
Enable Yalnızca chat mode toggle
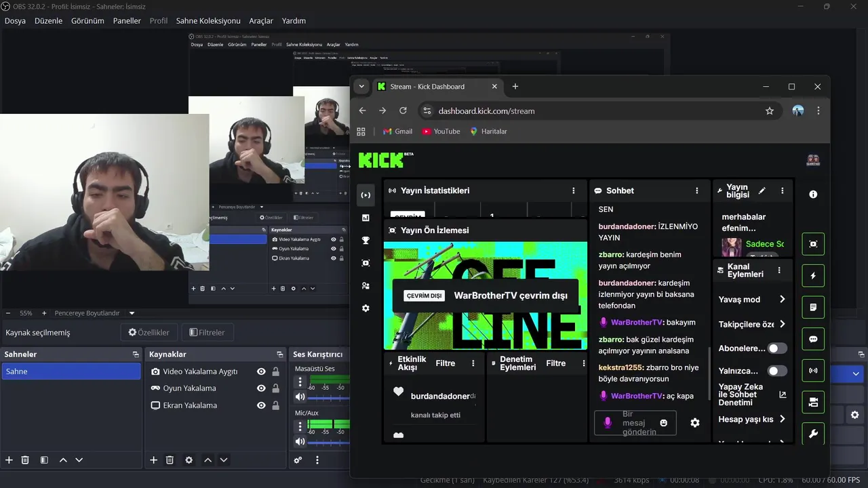[777, 371]
